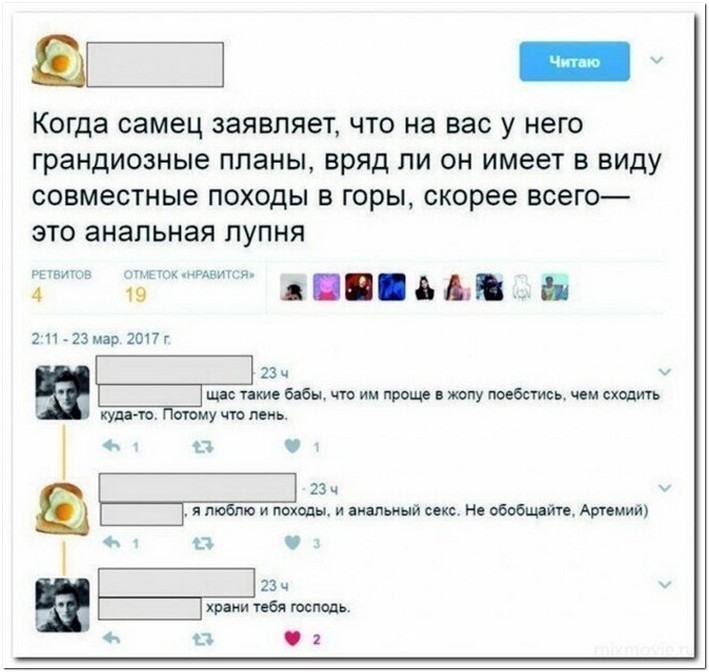Screen dimensions: 709x672
Task: Retweet the 'я люблю и походы' comment
Action: (x=203, y=543)
